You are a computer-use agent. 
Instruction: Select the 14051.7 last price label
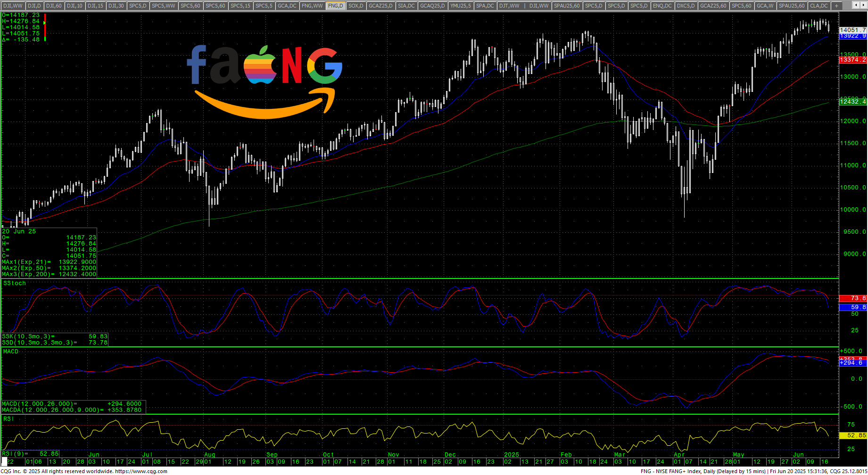click(x=853, y=30)
